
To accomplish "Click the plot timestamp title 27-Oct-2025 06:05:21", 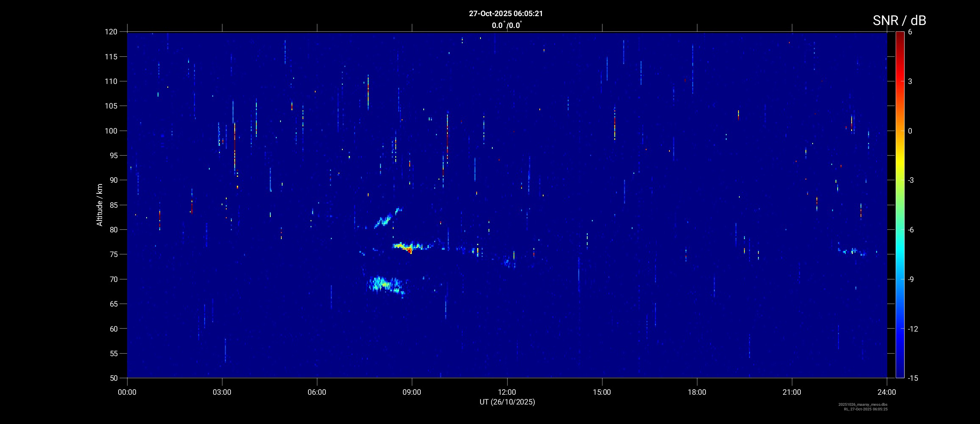I will (505, 14).
